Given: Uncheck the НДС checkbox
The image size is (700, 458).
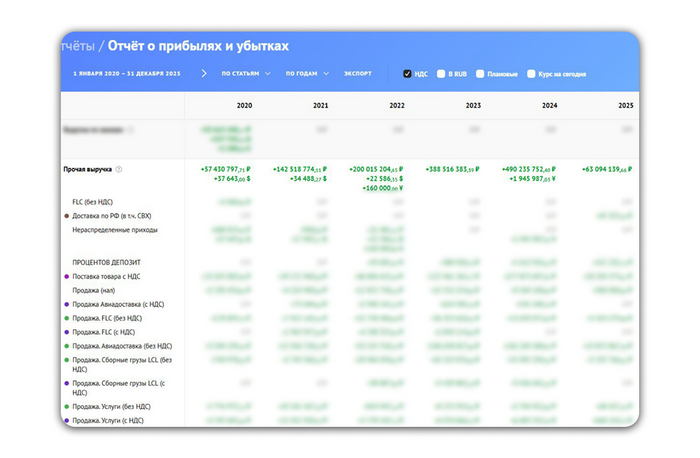Looking at the screenshot, I should 407,74.
